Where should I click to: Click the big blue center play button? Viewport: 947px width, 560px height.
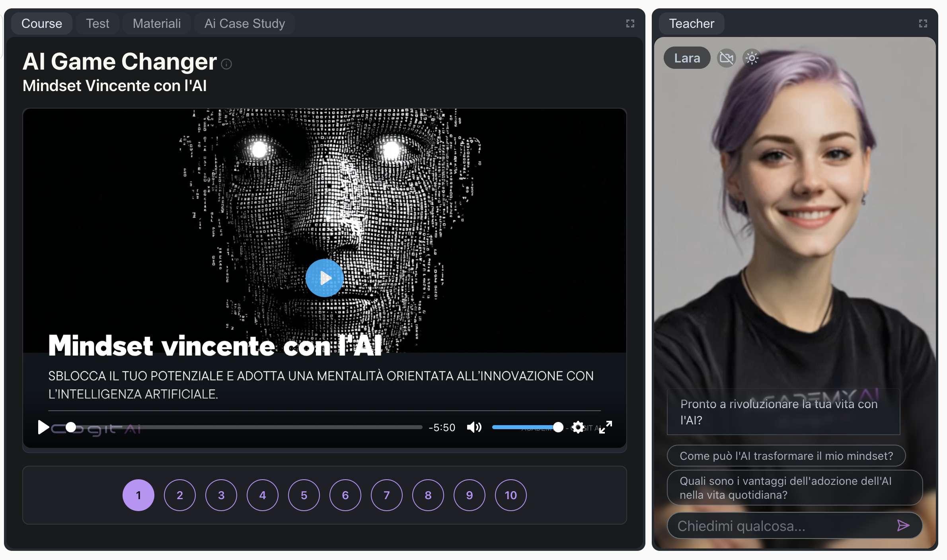(324, 278)
